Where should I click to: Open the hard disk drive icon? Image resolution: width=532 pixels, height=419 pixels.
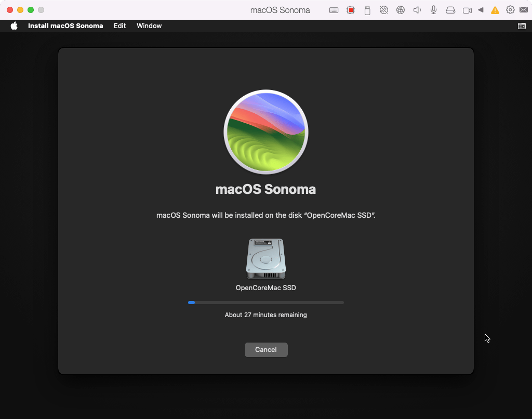450,10
